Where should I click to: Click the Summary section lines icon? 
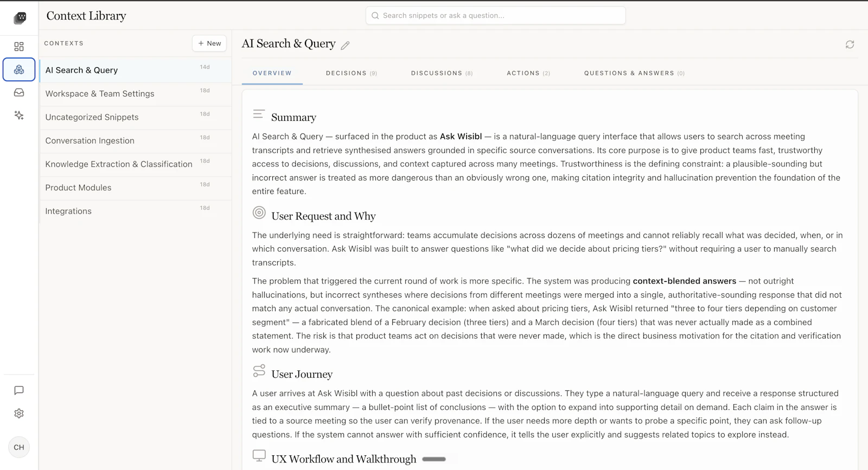tap(259, 114)
